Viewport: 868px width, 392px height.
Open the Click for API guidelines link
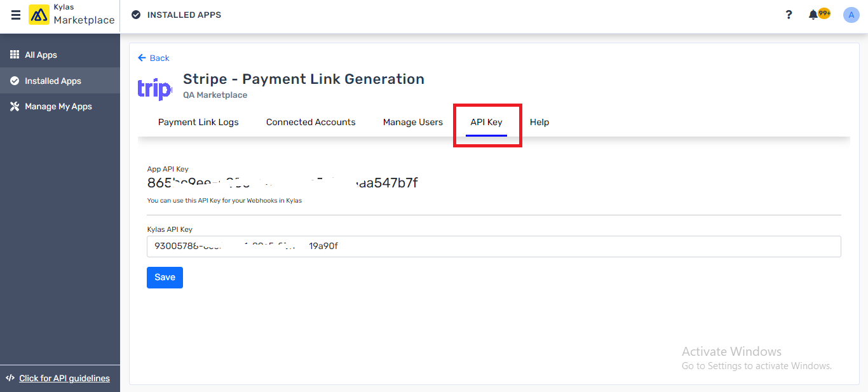64,378
